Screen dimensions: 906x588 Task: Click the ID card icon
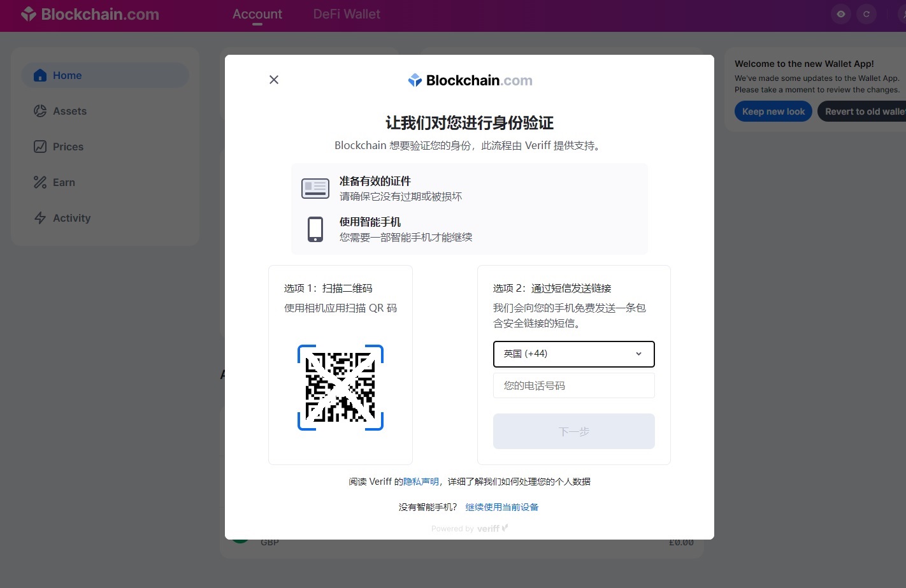click(x=315, y=188)
